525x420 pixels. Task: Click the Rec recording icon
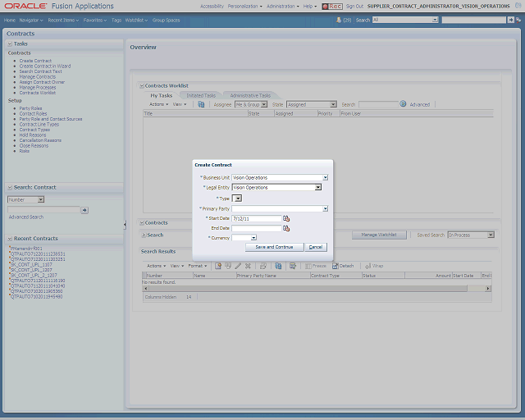click(332, 7)
